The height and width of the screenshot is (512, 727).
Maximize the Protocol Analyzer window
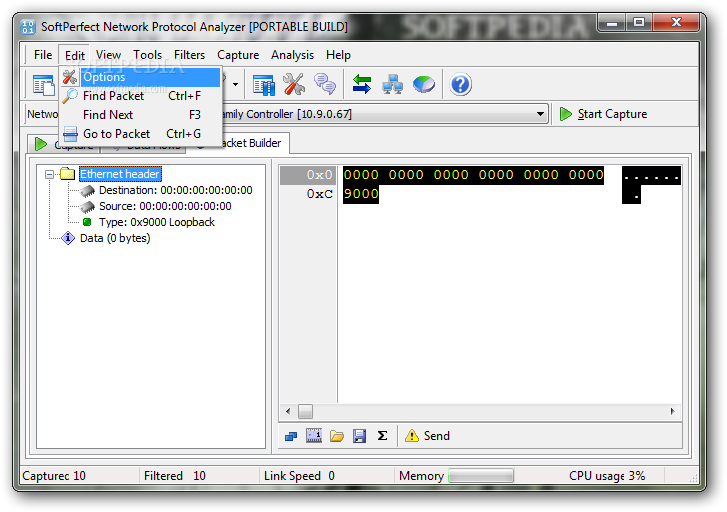click(x=638, y=22)
